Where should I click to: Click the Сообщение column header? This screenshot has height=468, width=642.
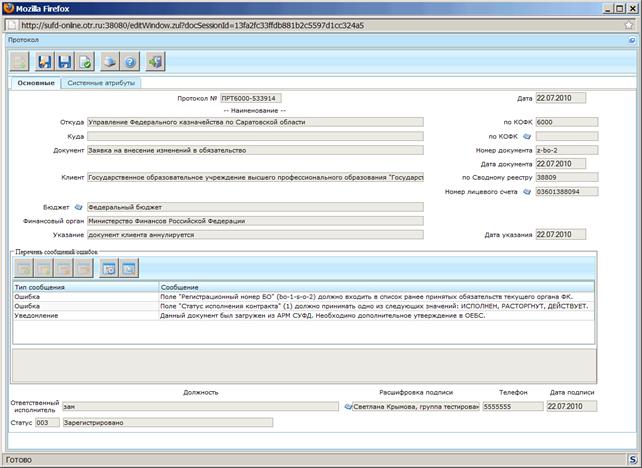click(376, 287)
